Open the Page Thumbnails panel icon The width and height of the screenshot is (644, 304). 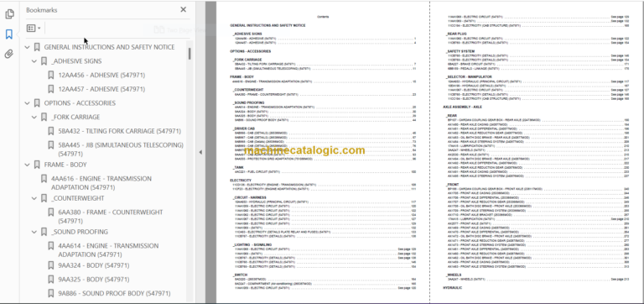click(x=9, y=14)
